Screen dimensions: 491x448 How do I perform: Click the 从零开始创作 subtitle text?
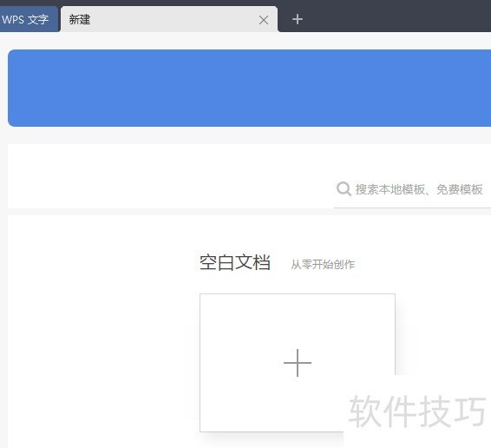point(323,265)
